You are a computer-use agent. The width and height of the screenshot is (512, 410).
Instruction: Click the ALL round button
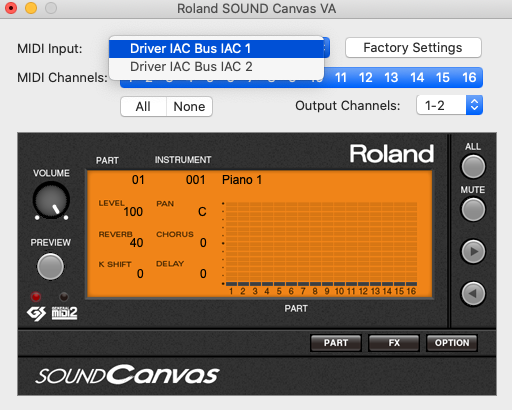coord(473,167)
